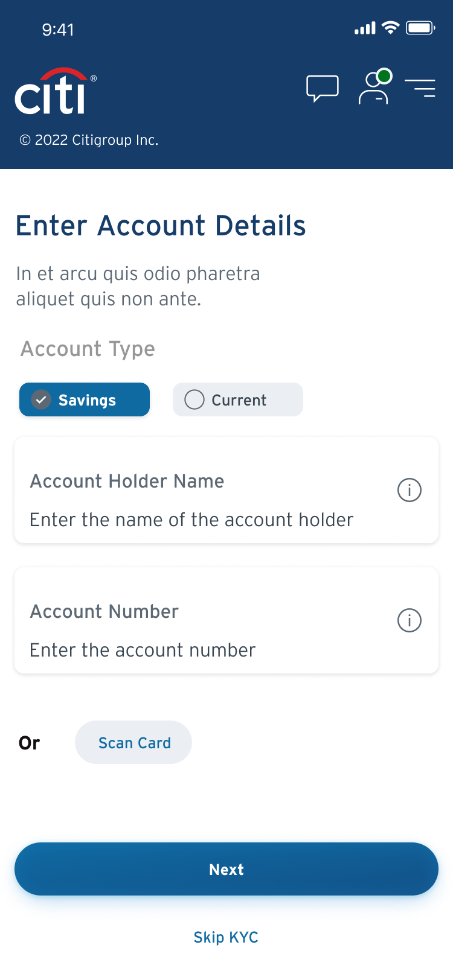
Task: Show info for Account Number
Action: pos(410,620)
